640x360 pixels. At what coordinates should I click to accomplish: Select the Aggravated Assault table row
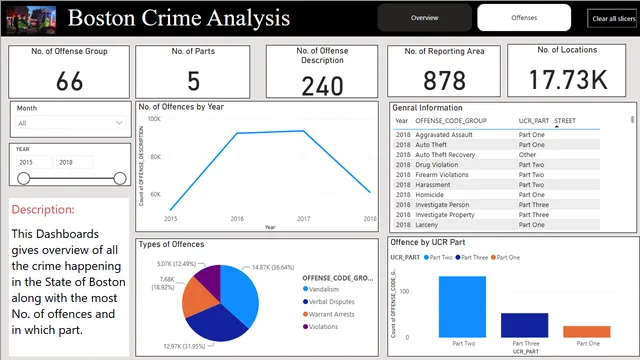point(496,135)
